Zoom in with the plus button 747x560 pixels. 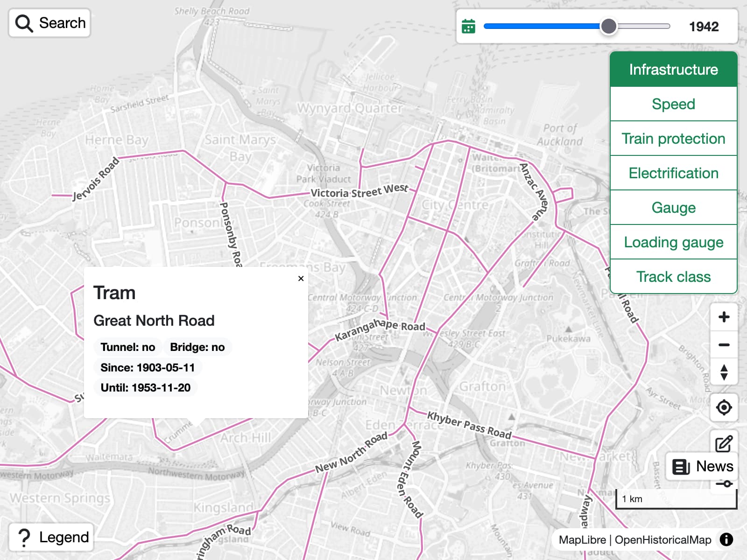pos(724,317)
